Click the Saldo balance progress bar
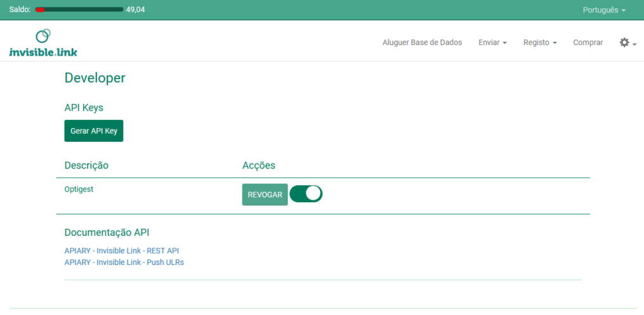This screenshot has height=315, width=644. (79, 10)
